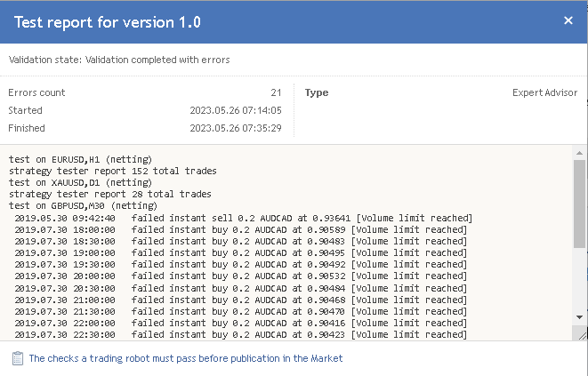Click the 152 total trades report line
Image resolution: width=588 pixels, height=376 pixels.
pyautogui.click(x=112, y=171)
